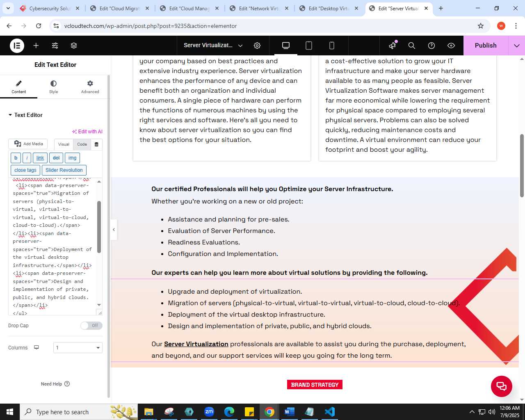The height and width of the screenshot is (420, 525).
Task: Switch editor to Visual tab
Action: 64,144
